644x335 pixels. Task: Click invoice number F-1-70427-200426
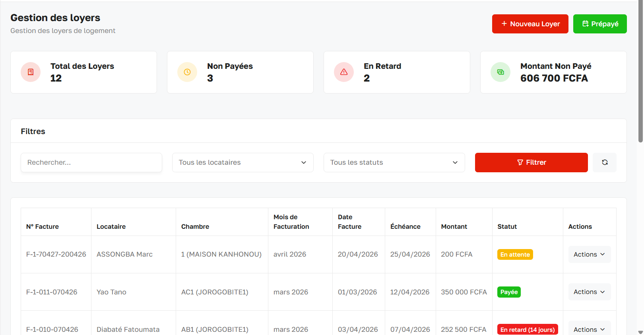[x=56, y=254]
